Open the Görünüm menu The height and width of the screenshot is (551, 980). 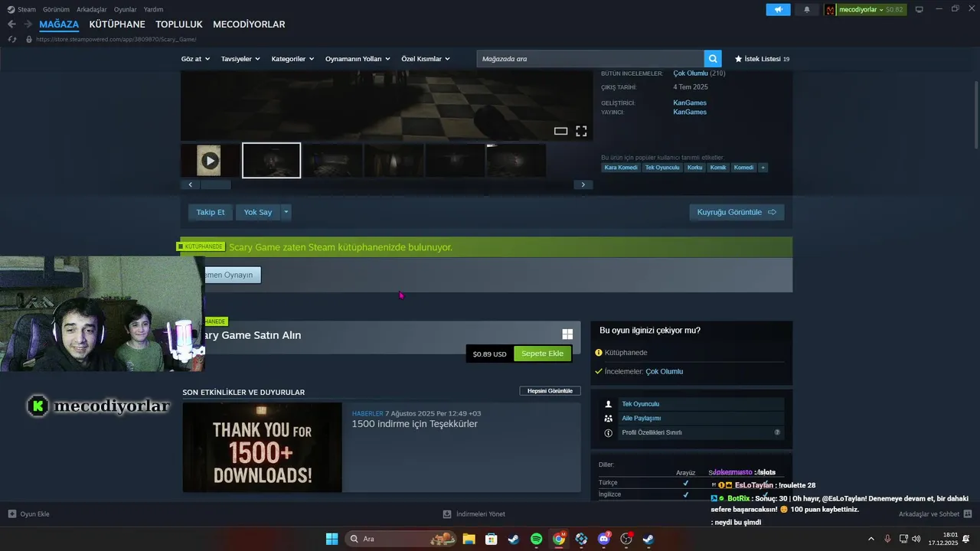[x=56, y=9]
